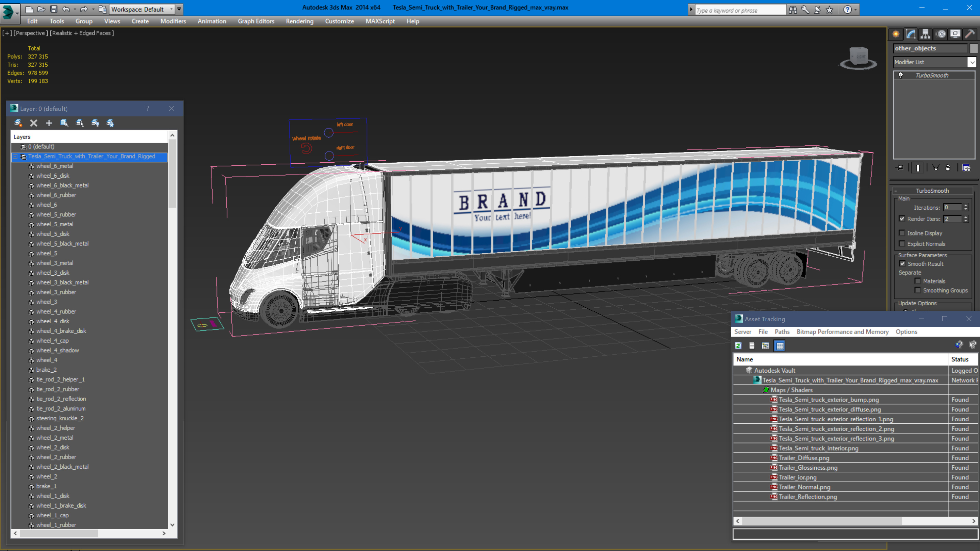Open the Perspective viewport label menu

(x=31, y=33)
